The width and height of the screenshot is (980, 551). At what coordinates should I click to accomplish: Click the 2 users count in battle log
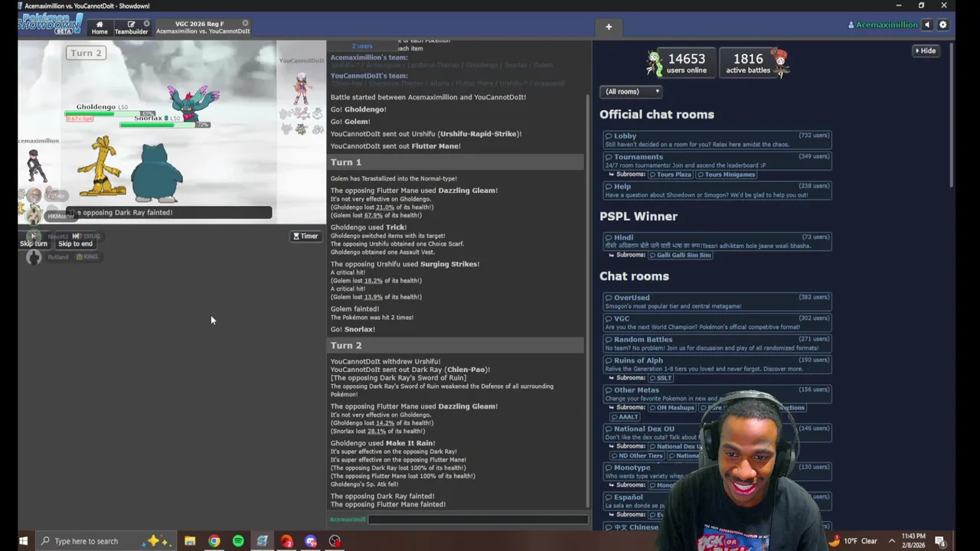coord(362,47)
